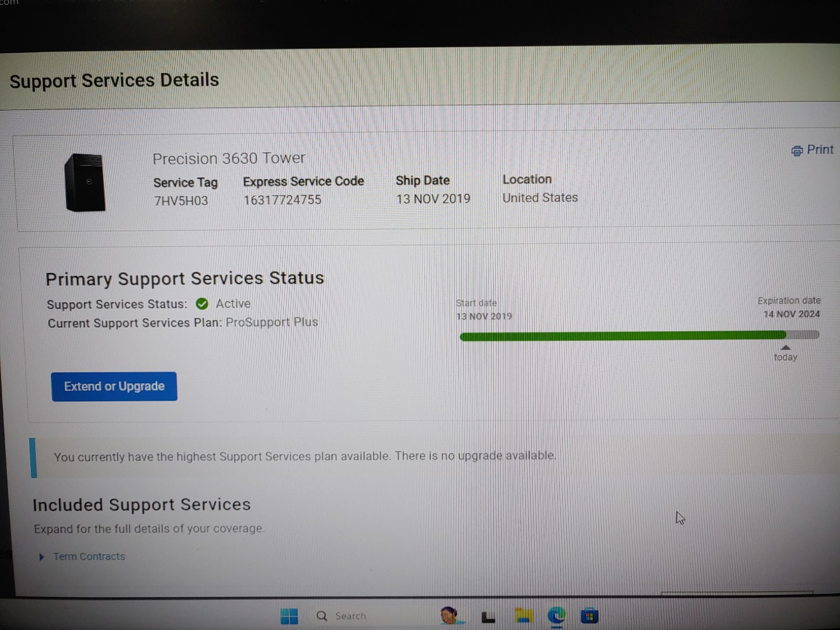The height and width of the screenshot is (630, 840).
Task: Click the printer icon beside Print
Action: click(x=797, y=151)
